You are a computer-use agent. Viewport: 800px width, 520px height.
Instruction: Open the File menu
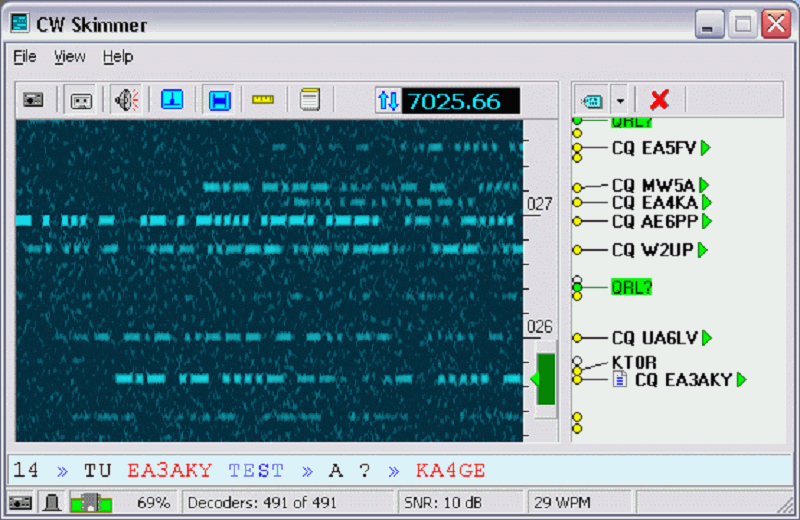(25, 57)
